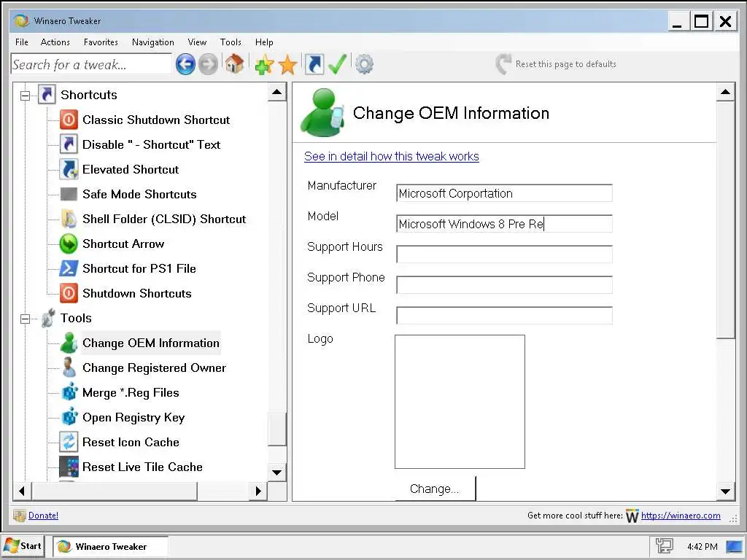Click the Logo preview box
Image resolution: width=747 pixels, height=560 pixels.
[460, 402]
